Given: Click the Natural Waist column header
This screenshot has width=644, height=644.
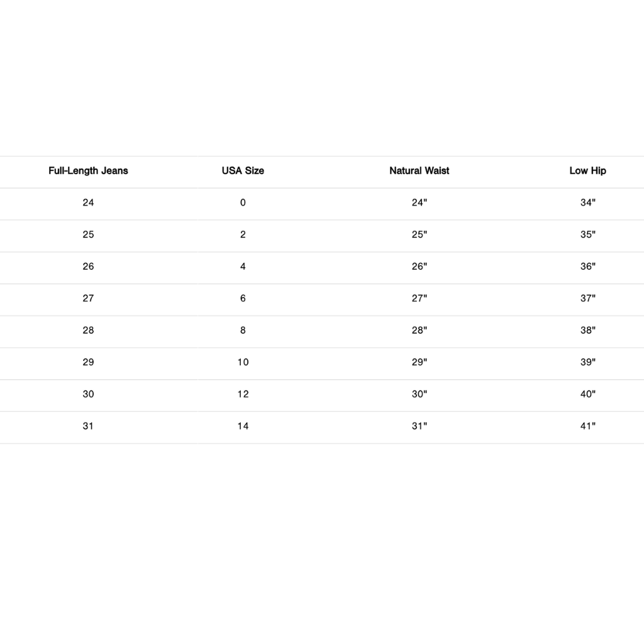Looking at the screenshot, I should click(x=419, y=170).
